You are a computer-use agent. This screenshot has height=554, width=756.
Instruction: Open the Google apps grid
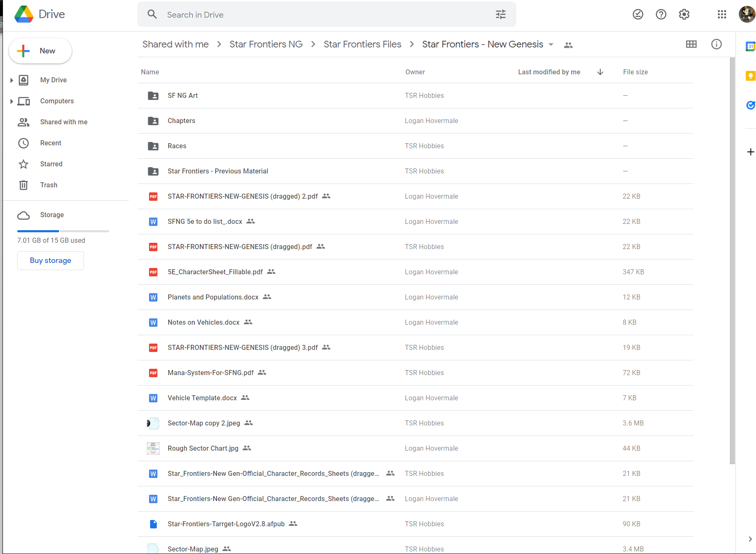[x=722, y=15]
